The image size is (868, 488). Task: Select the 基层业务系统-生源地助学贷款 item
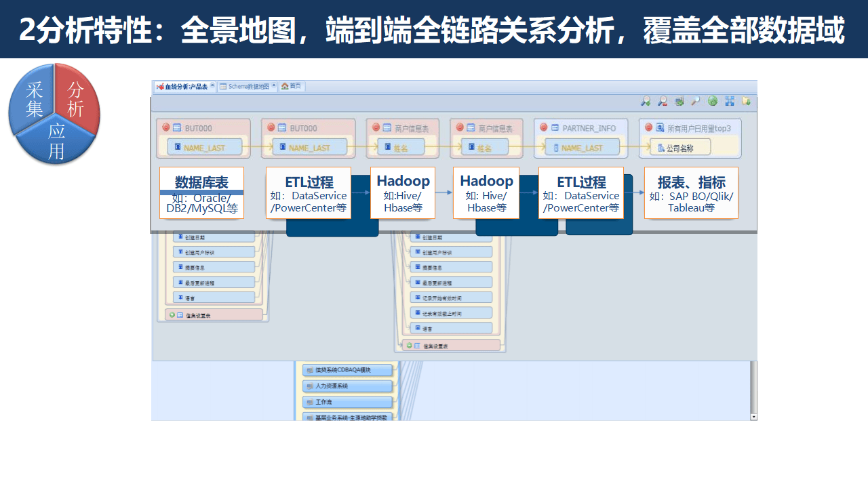[x=347, y=418]
